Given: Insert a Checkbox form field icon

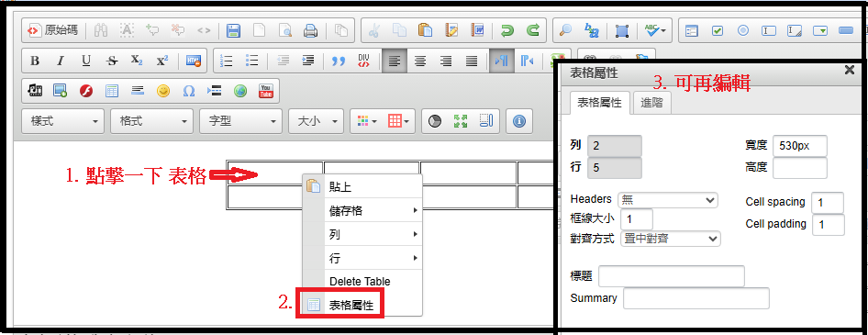Looking at the screenshot, I should [x=718, y=30].
